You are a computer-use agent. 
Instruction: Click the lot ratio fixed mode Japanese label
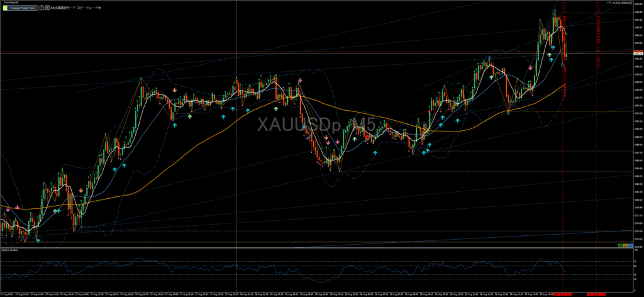[x=76, y=8]
